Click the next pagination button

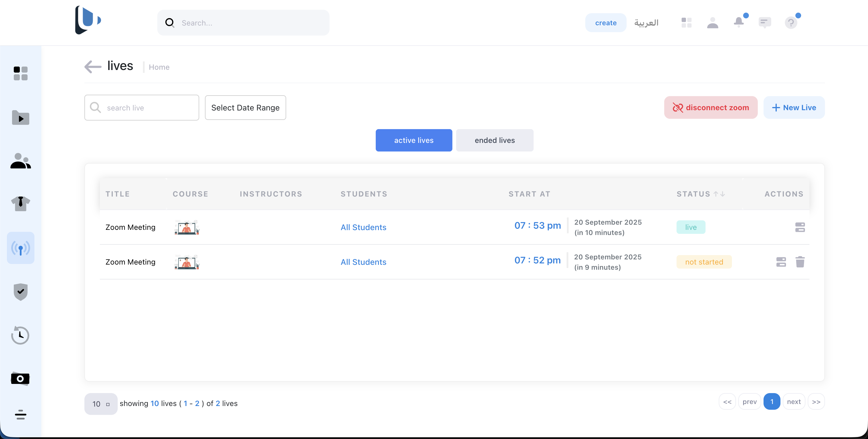pyautogui.click(x=794, y=402)
